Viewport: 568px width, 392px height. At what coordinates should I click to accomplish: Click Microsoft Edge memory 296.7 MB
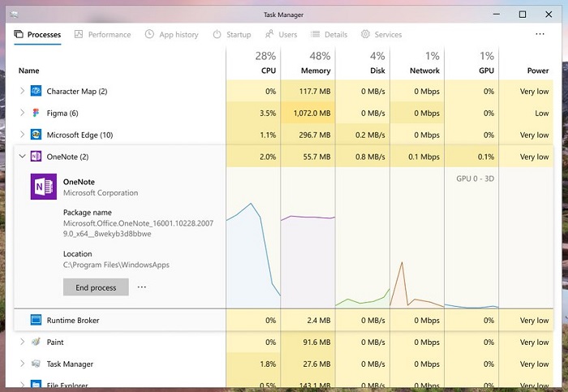315,135
